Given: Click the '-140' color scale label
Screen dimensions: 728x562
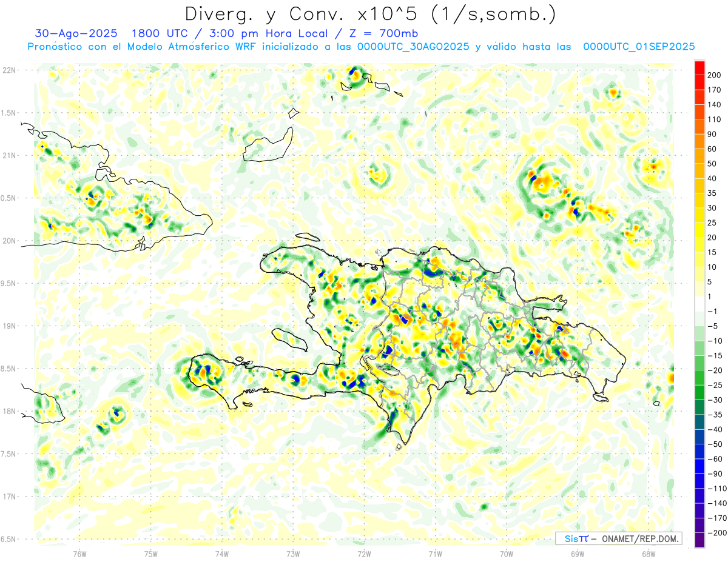Looking at the screenshot, I should 718,503.
